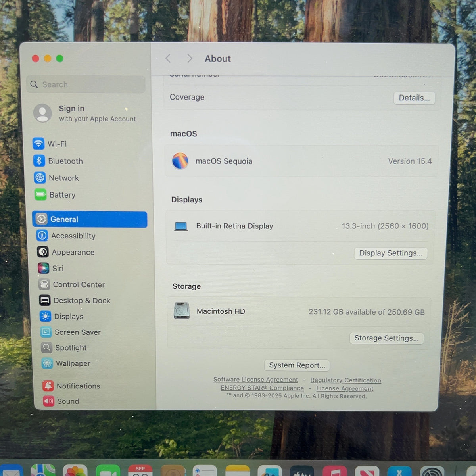Click the Coverage row label

(x=187, y=97)
